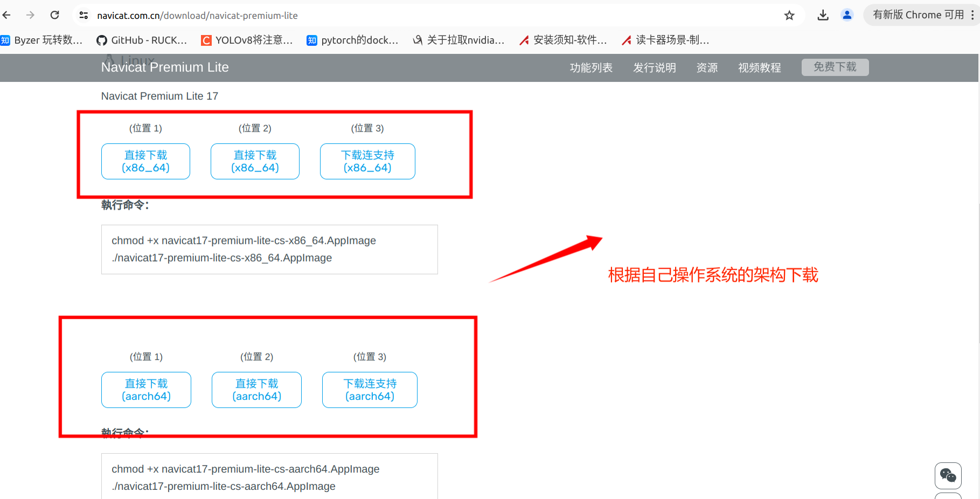Viewport: 980px width, 499px height.
Task: Open the YOLOv8将注意 bookmark
Action: pos(247,40)
